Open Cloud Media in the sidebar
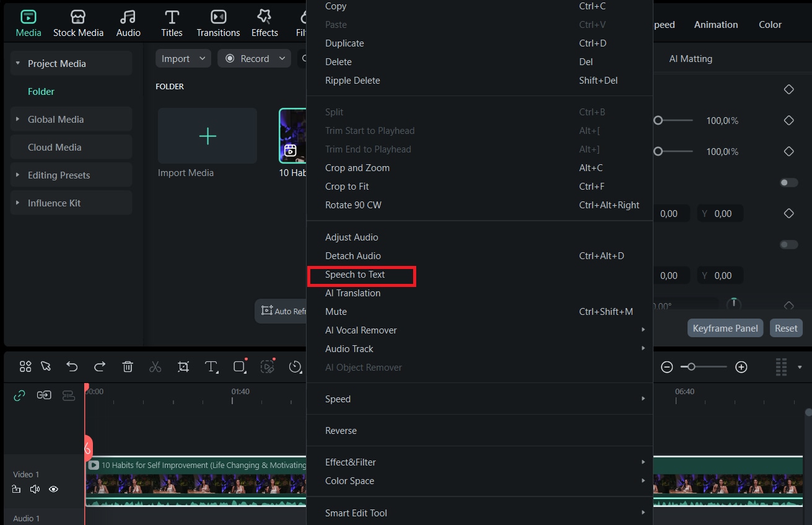This screenshot has height=525, width=812. pyautogui.click(x=71, y=147)
